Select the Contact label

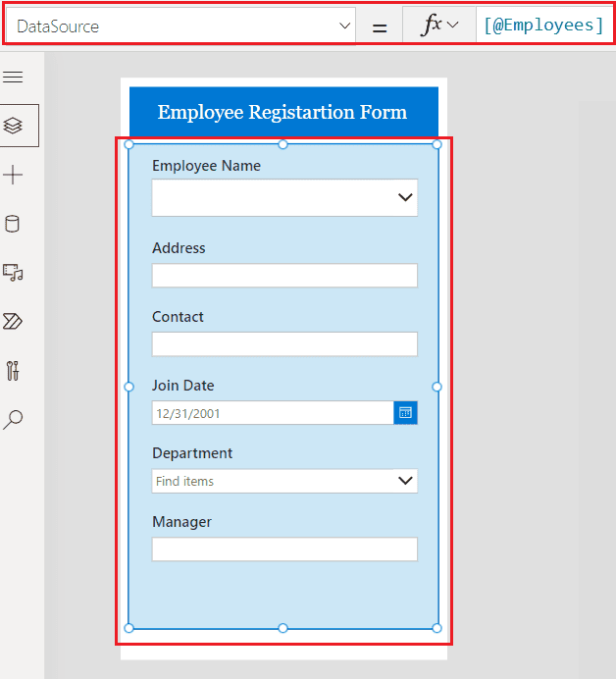178,317
